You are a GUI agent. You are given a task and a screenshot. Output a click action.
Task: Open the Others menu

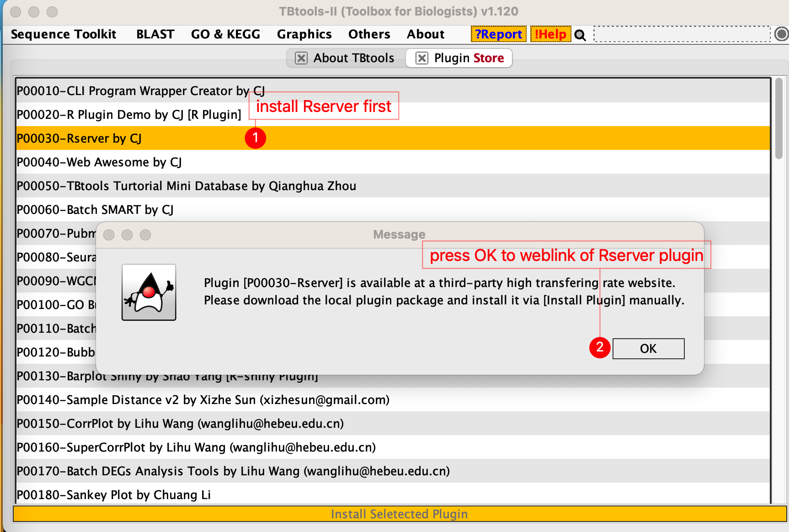click(369, 34)
